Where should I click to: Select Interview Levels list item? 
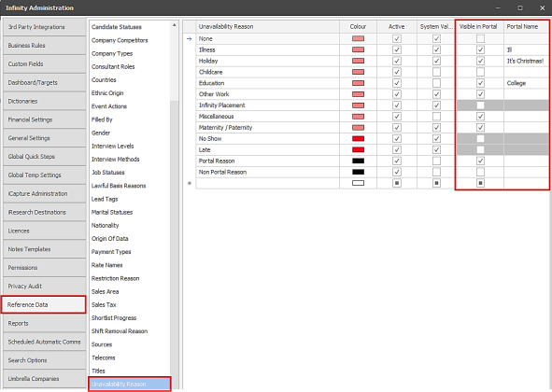click(113, 146)
